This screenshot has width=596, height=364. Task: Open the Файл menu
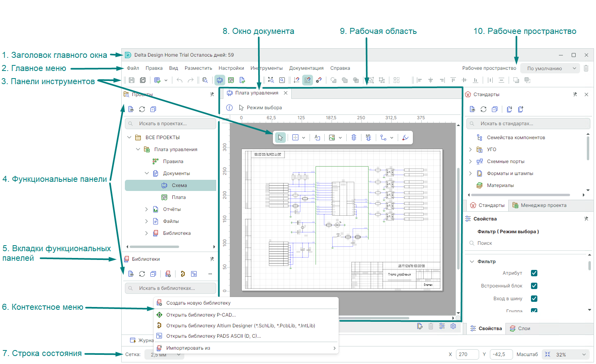[133, 68]
